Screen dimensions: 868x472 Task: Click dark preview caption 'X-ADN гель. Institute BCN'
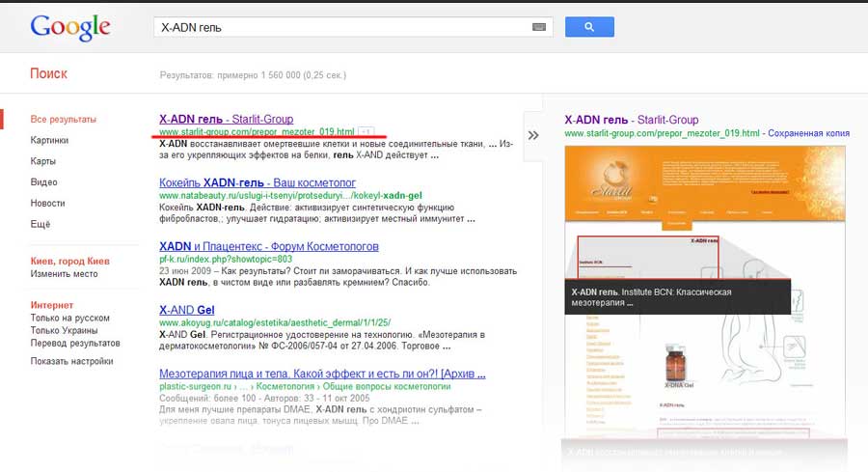click(678, 297)
